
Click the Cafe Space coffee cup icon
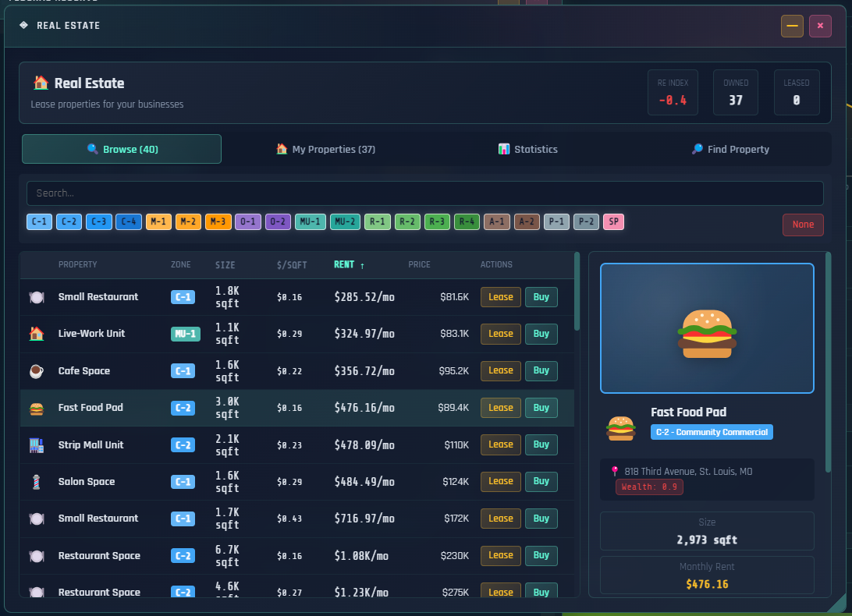[36, 371]
